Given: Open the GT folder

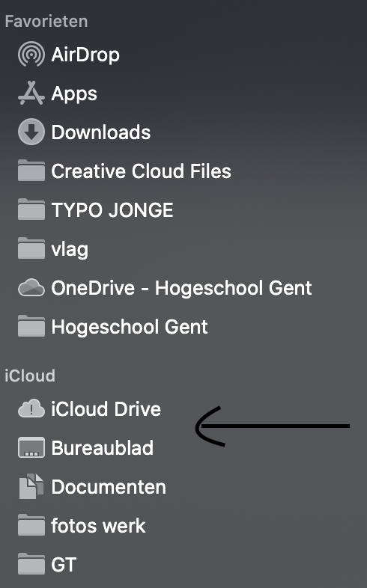Looking at the screenshot, I should coord(64,565).
